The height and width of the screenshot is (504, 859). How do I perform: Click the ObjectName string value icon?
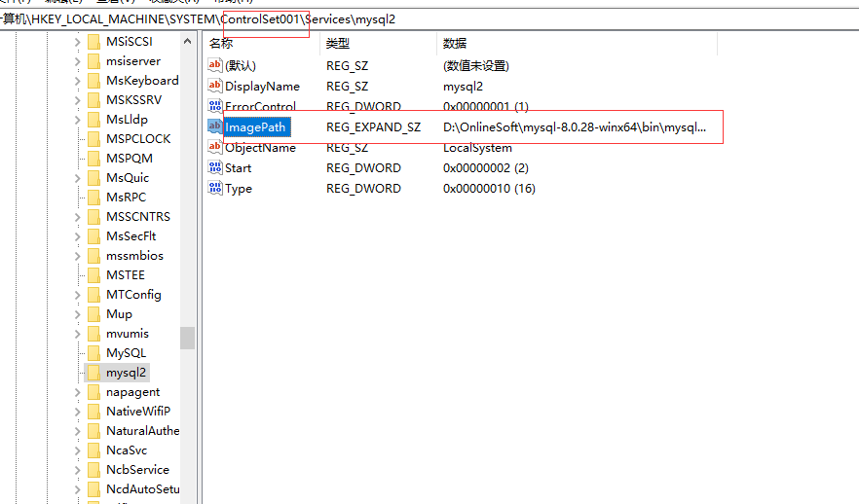[x=214, y=147]
